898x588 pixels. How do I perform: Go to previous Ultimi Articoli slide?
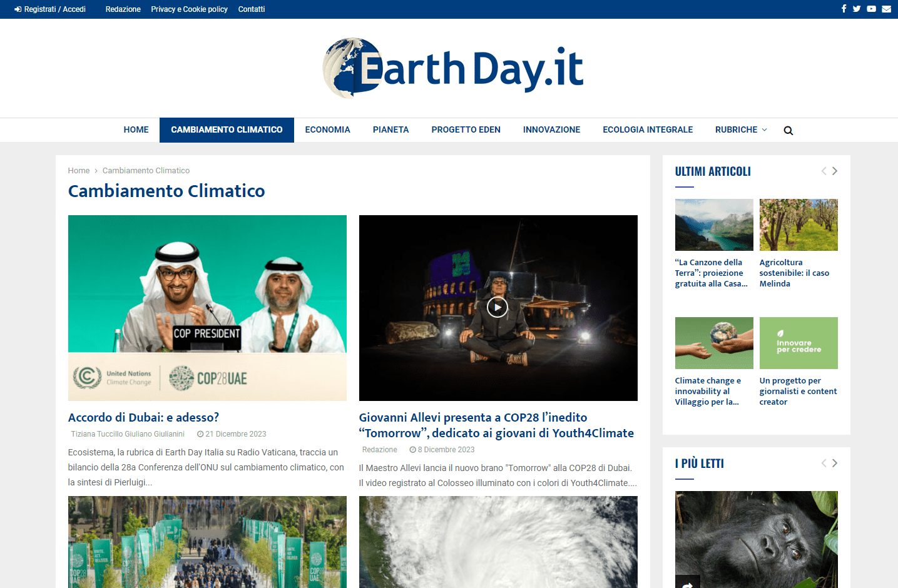click(824, 171)
